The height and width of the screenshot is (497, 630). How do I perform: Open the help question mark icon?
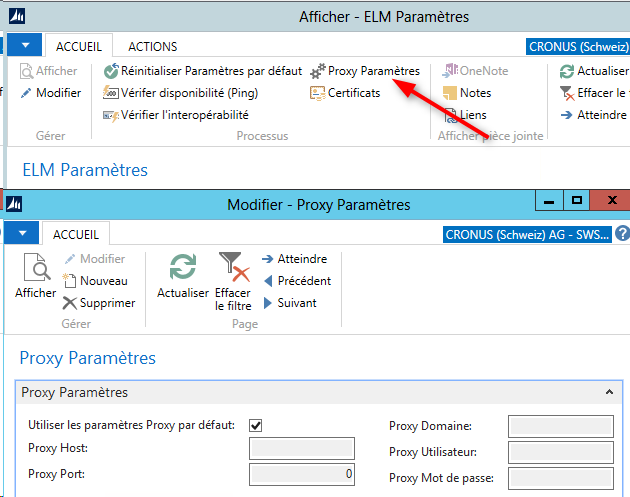[622, 234]
